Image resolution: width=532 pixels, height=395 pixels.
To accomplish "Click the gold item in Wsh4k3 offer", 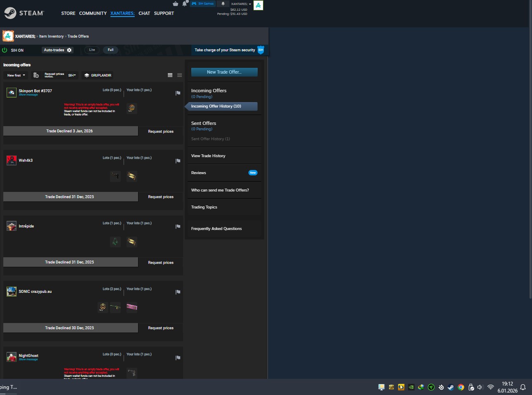I will tap(132, 176).
